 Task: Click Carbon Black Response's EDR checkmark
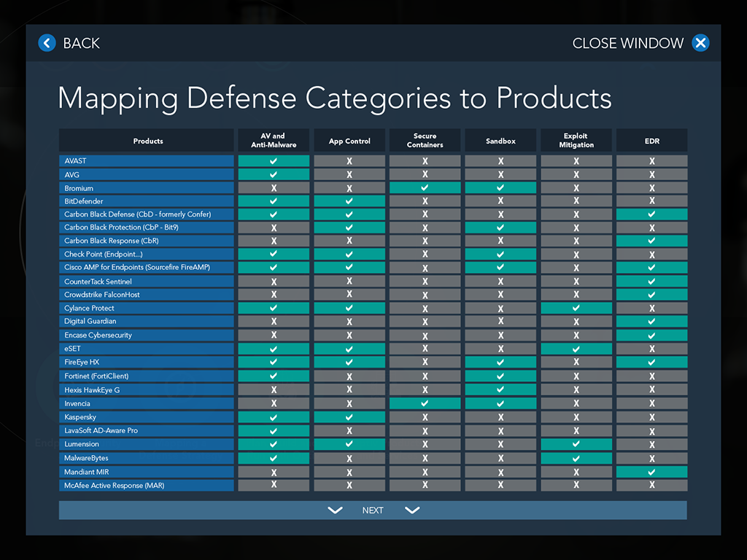point(651,241)
